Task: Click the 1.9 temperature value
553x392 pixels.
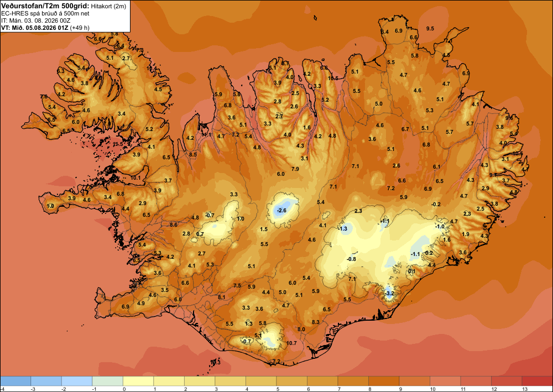Action: 466,234
